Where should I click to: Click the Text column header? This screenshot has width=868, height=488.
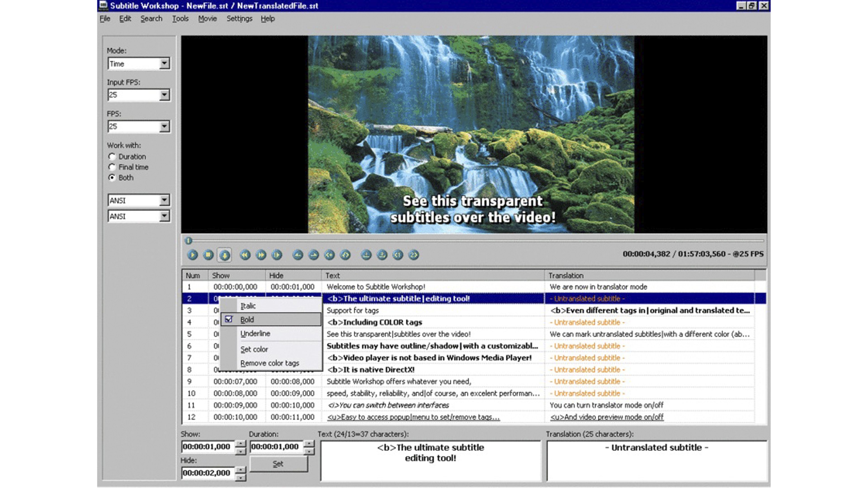[433, 275]
